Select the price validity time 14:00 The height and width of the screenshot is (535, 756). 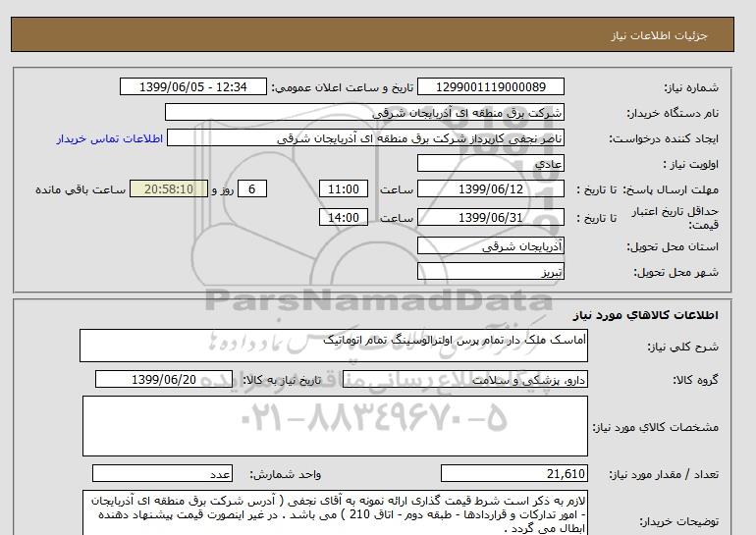click(344, 217)
